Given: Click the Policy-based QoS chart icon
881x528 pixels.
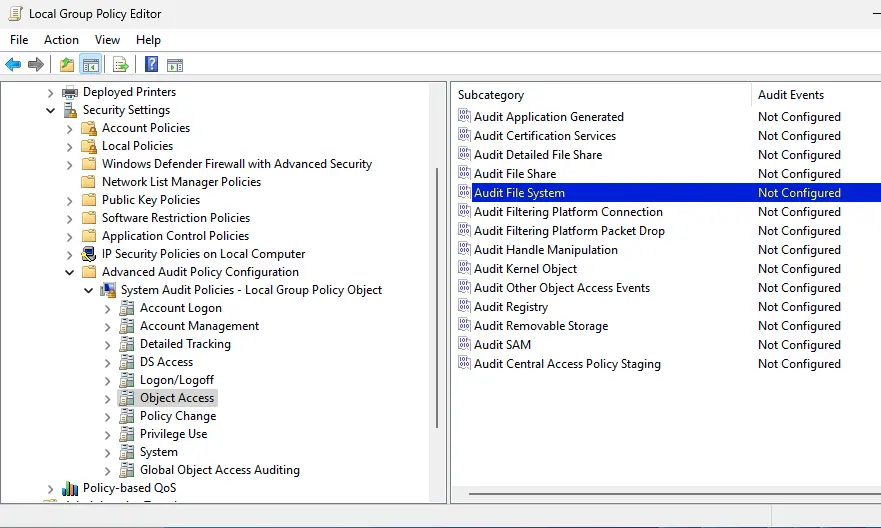Looking at the screenshot, I should coord(70,488).
